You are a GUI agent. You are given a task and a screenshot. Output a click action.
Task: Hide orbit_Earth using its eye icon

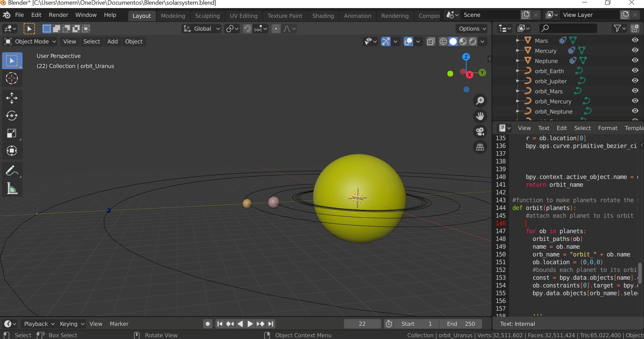click(635, 70)
